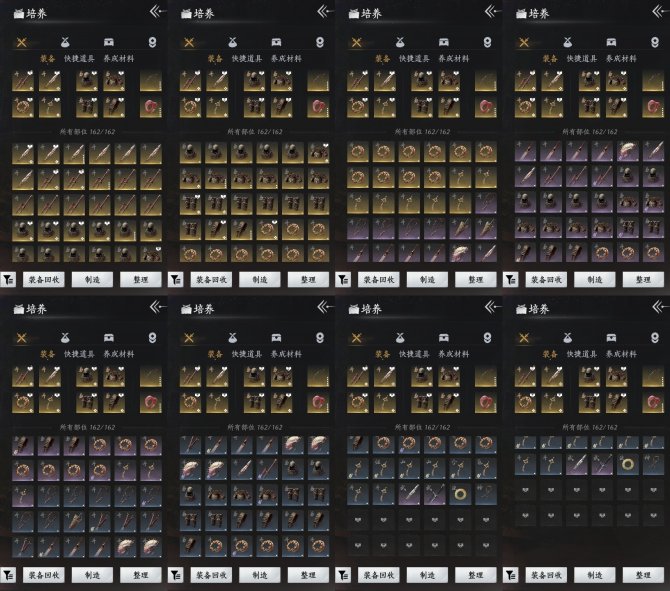Switch to 养成材料 tab in bottom row second panel

pos(286,354)
